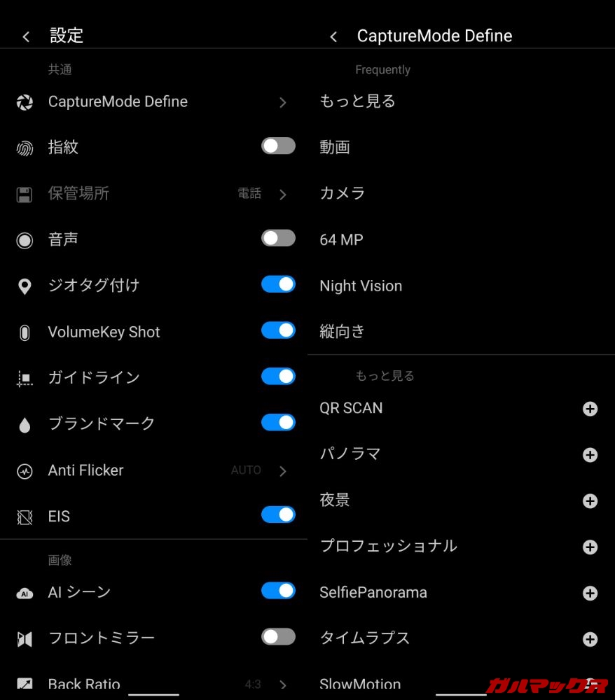The height and width of the screenshot is (700, 615).
Task: Open 保管場所 storage location chevron
Action: click(282, 195)
